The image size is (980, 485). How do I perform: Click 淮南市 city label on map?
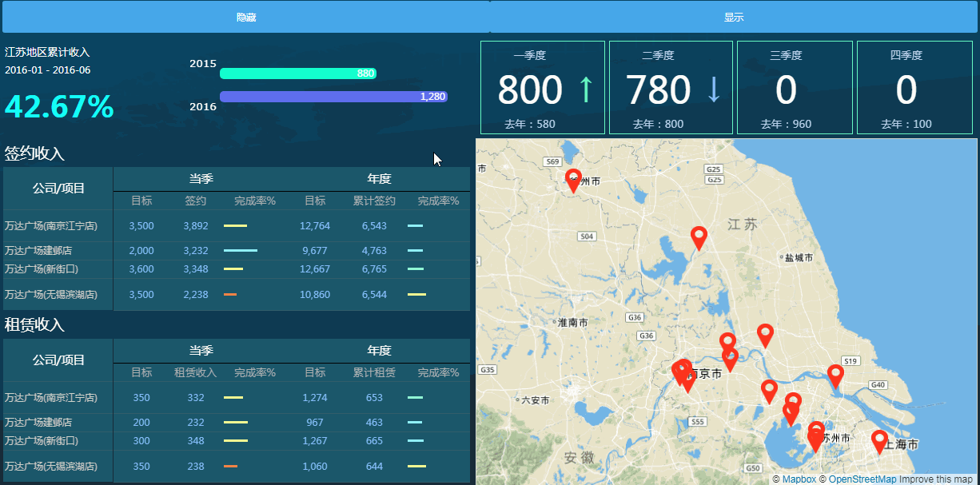tap(572, 323)
